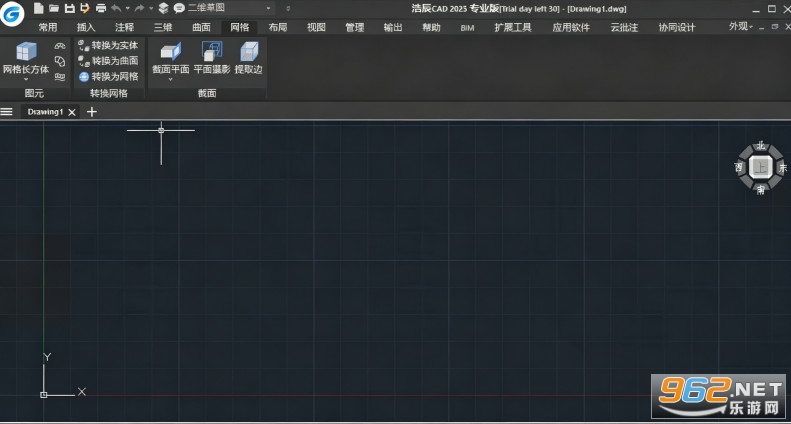Switch to the 三维 ribbon tab

tap(163, 27)
